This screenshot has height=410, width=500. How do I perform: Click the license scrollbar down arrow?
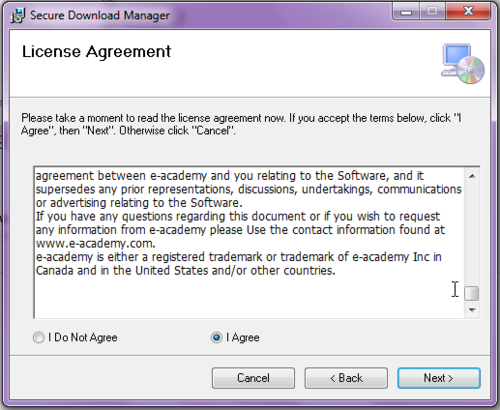point(472,310)
